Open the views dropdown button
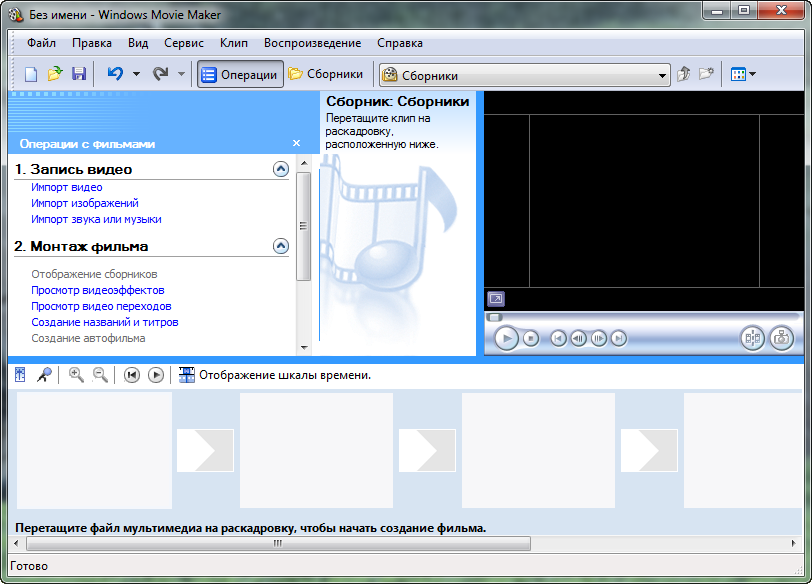The height and width of the screenshot is (584, 812). [x=743, y=75]
